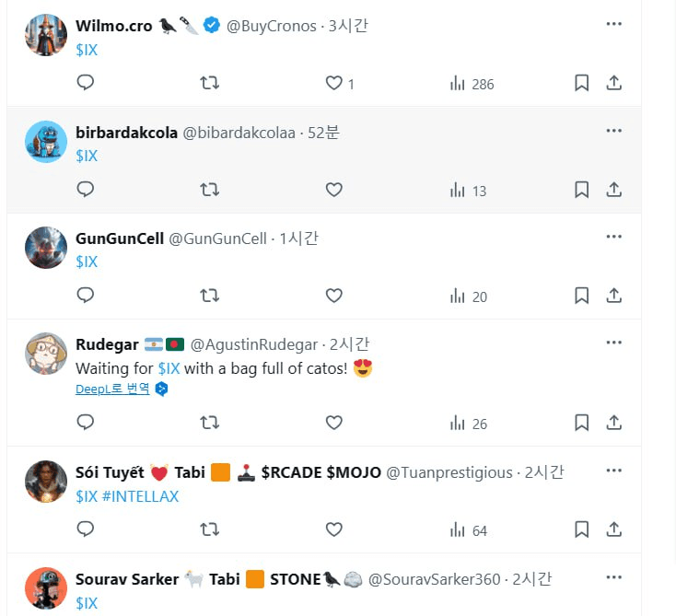This screenshot has height=616, width=676.
Task: Share GunGunCell's post
Action: point(614,296)
